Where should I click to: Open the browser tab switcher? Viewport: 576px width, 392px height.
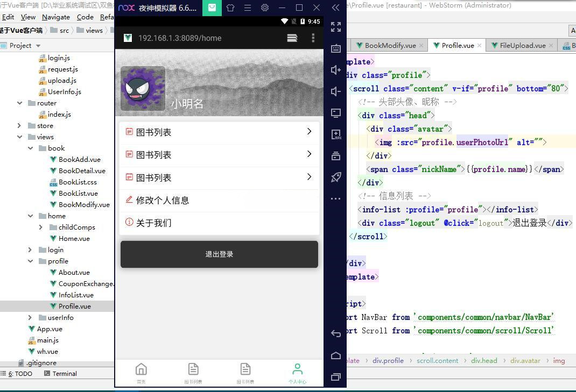point(292,38)
